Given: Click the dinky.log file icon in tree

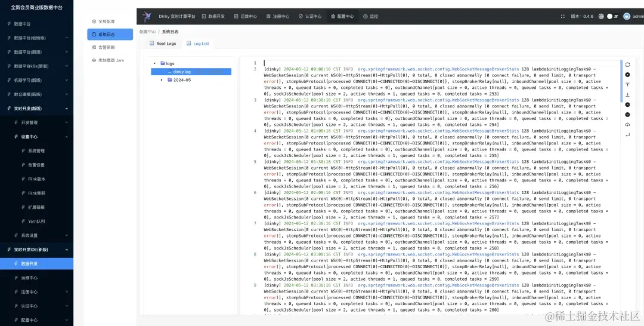Looking at the screenshot, I should pyautogui.click(x=169, y=72).
